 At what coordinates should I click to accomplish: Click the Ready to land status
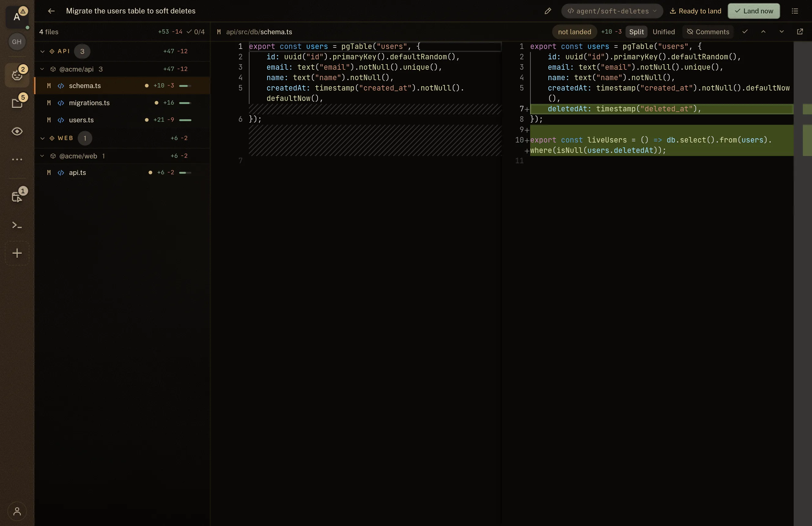pyautogui.click(x=695, y=11)
